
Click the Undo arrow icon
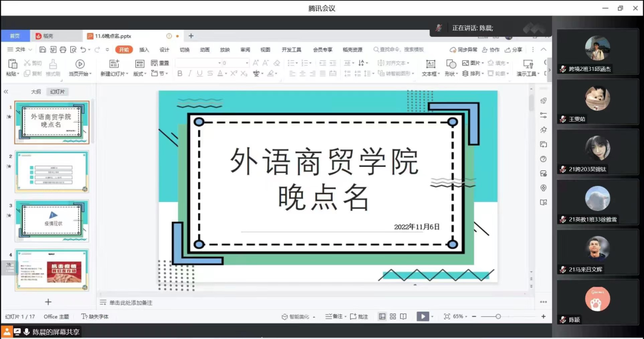coord(83,50)
